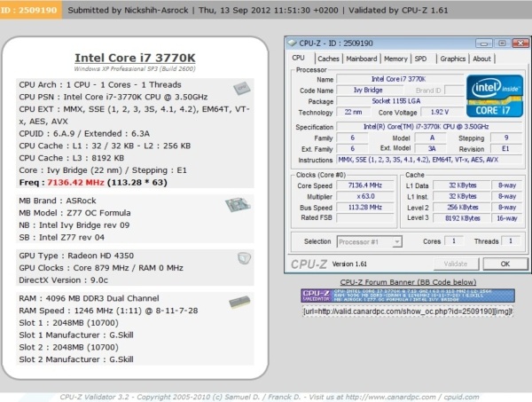This screenshot has width=532, height=402.
Task: Click the Stepping 9 field
Action: pos(506,138)
